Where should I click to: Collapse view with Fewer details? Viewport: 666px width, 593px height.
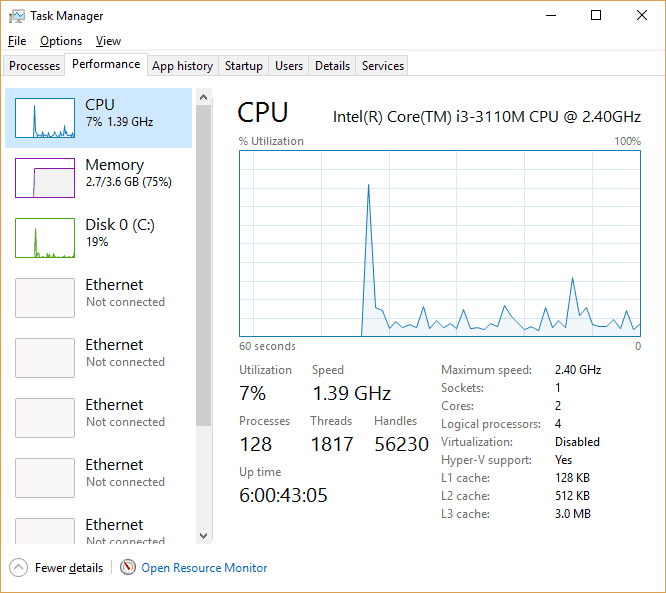click(69, 568)
